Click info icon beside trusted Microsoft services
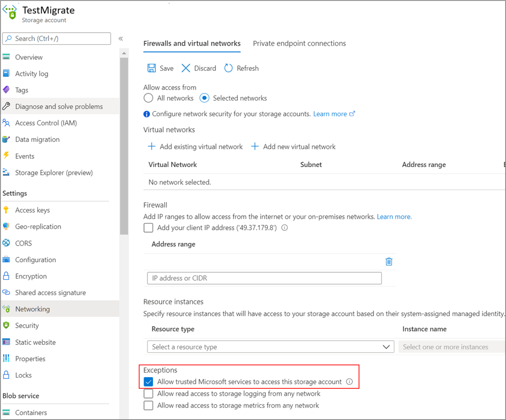Image resolution: width=506 pixels, height=420 pixels. point(349,382)
